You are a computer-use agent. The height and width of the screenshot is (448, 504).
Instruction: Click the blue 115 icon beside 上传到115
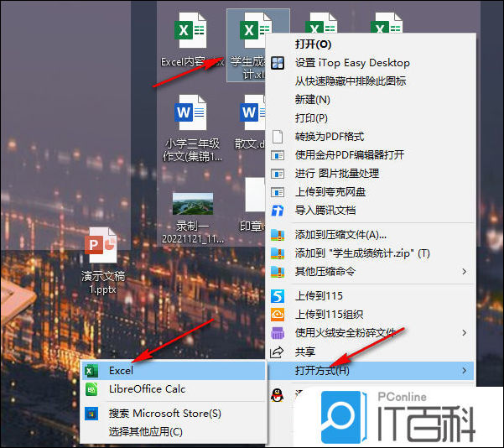278,296
